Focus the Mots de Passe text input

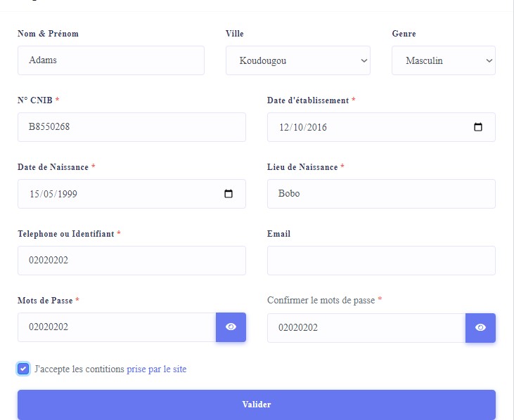(x=117, y=327)
